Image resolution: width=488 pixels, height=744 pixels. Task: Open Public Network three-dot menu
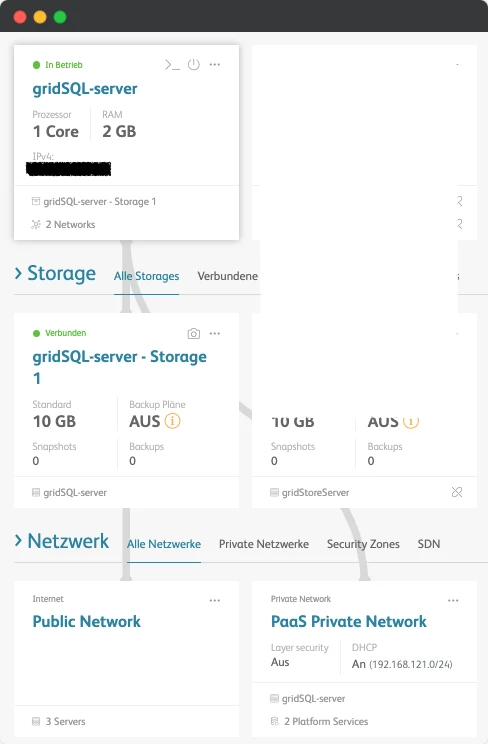[215, 600]
